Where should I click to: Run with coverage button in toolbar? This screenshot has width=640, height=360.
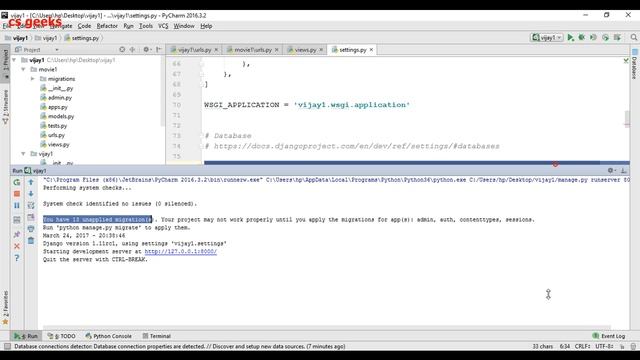pyautogui.click(x=593, y=38)
